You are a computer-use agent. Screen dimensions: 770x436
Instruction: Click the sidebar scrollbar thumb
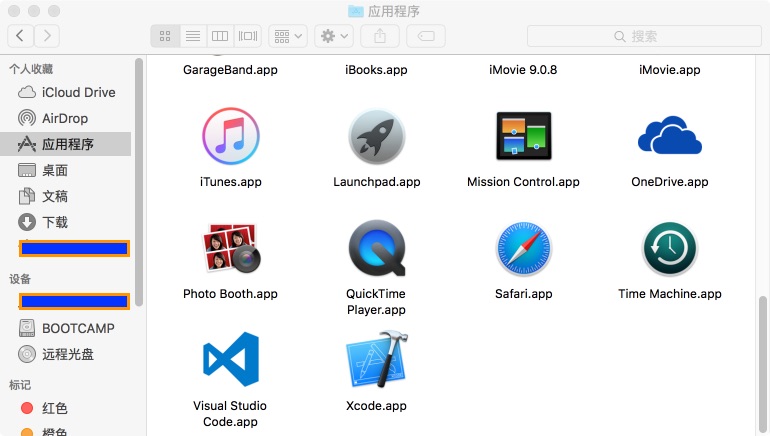[139, 182]
